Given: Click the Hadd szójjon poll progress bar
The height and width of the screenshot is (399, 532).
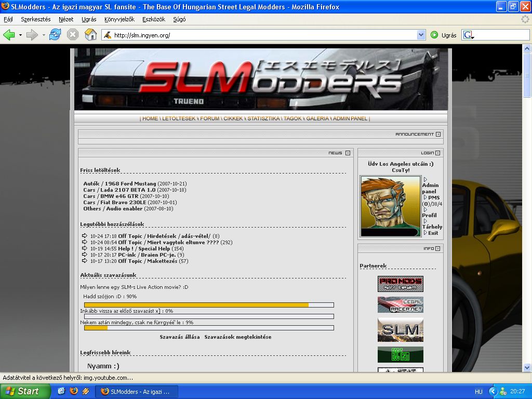Looking at the screenshot, I should [209, 304].
